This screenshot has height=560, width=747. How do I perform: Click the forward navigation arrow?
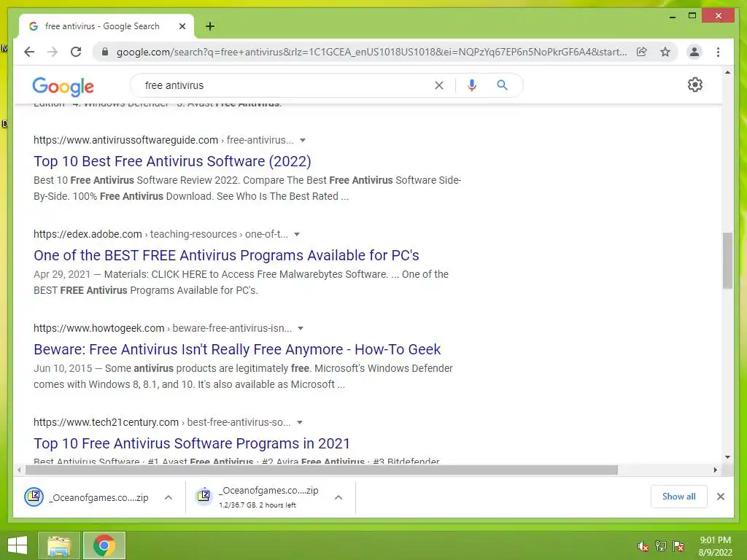(x=53, y=52)
